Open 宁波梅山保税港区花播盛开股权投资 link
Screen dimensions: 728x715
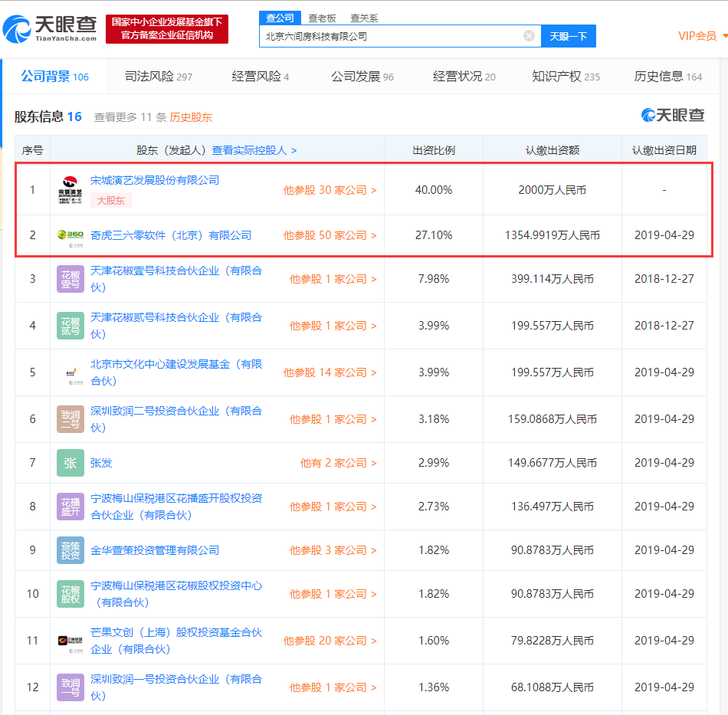[x=176, y=507]
